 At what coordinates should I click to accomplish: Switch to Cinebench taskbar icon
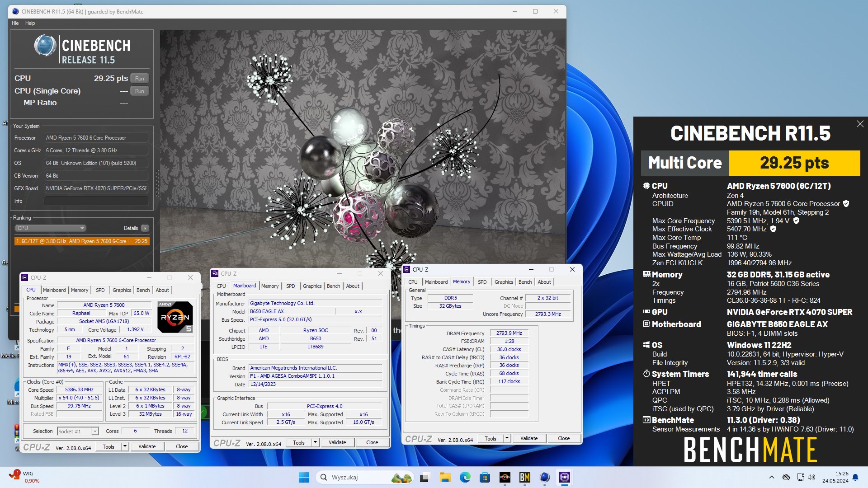click(544, 477)
